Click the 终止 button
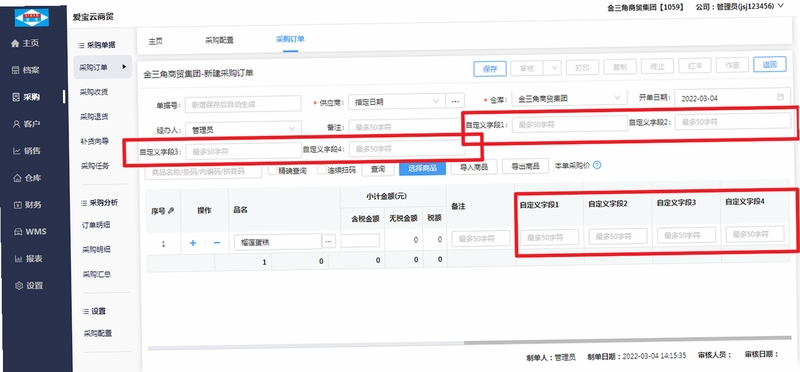 (x=657, y=66)
